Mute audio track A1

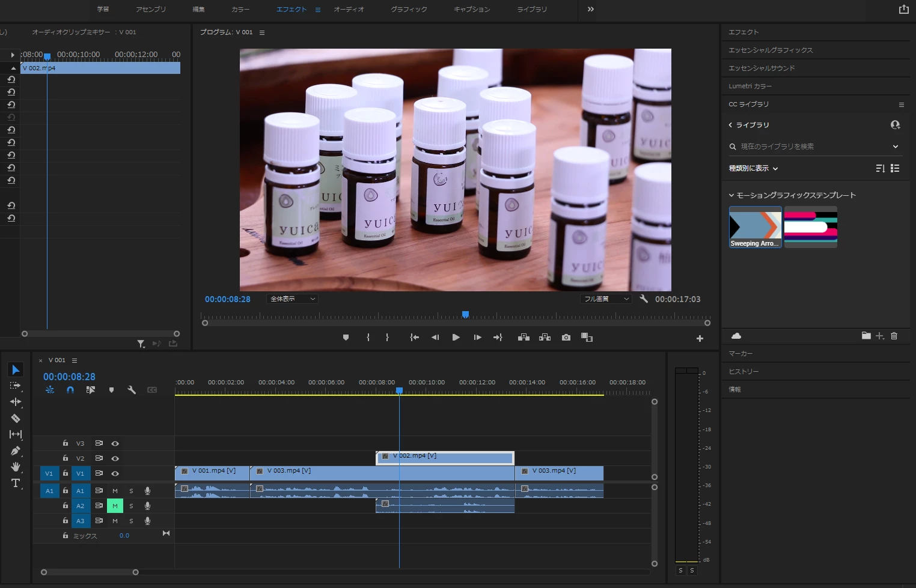tap(115, 491)
